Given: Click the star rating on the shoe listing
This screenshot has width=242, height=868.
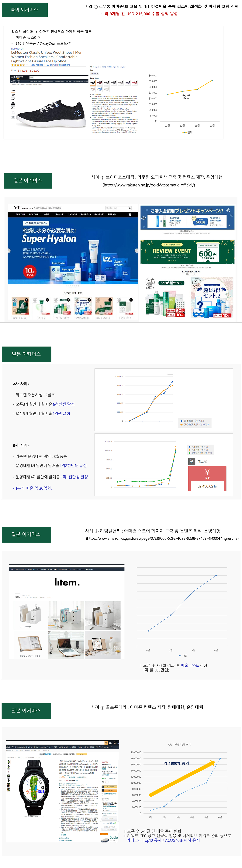Looking at the screenshot, I should coord(18,65).
